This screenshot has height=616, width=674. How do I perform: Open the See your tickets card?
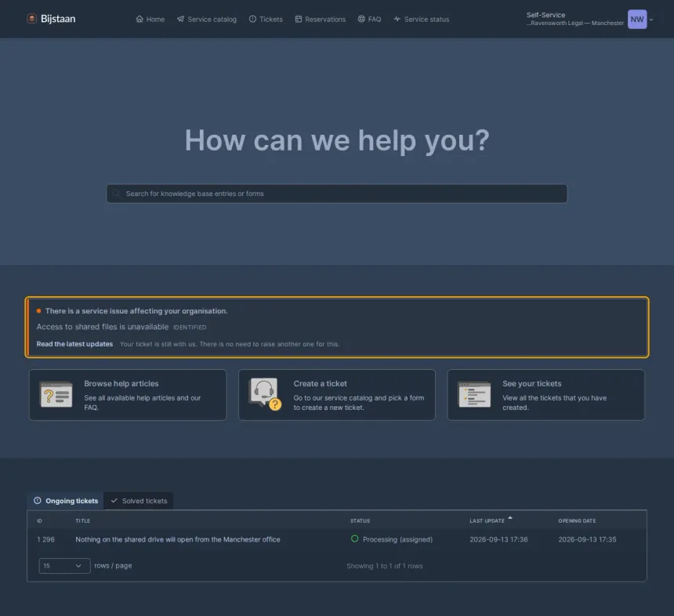[546, 395]
